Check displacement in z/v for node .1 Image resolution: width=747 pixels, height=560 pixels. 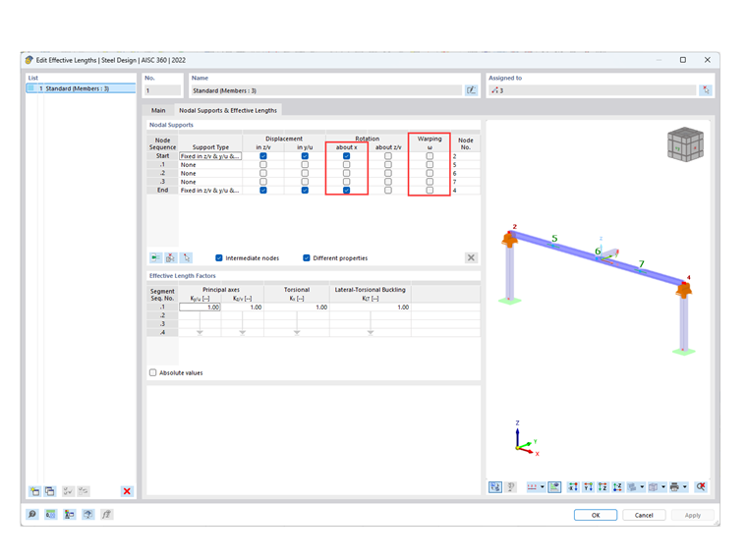tap(263, 164)
